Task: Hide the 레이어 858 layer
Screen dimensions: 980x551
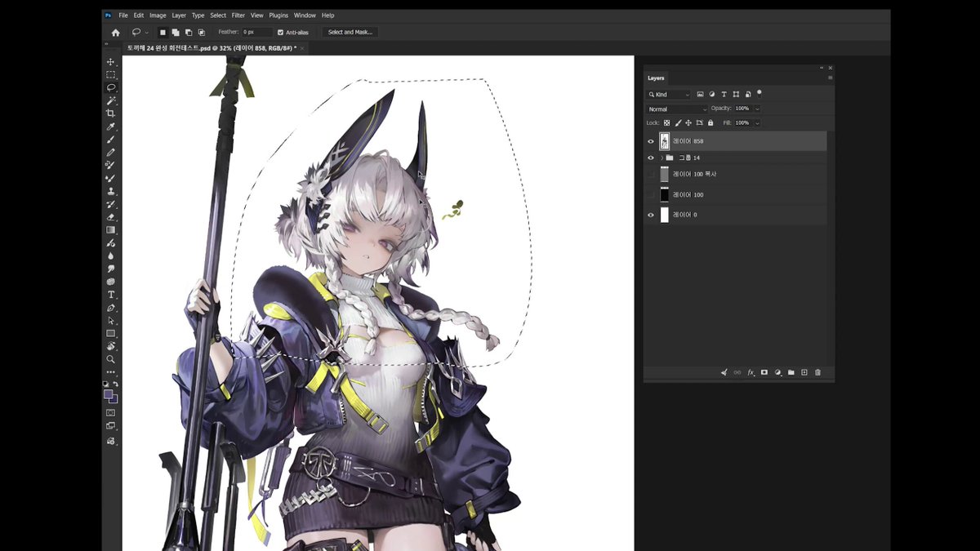Action: click(x=651, y=141)
